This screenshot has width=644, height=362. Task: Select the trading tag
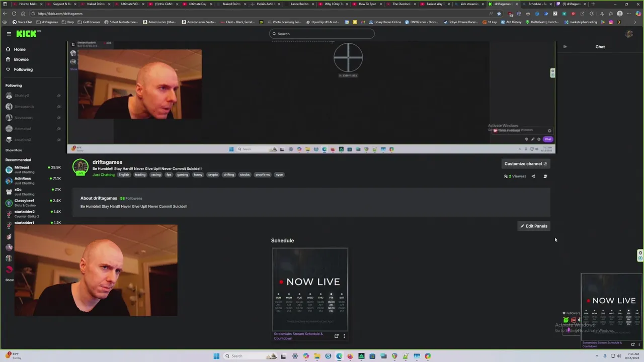click(140, 174)
